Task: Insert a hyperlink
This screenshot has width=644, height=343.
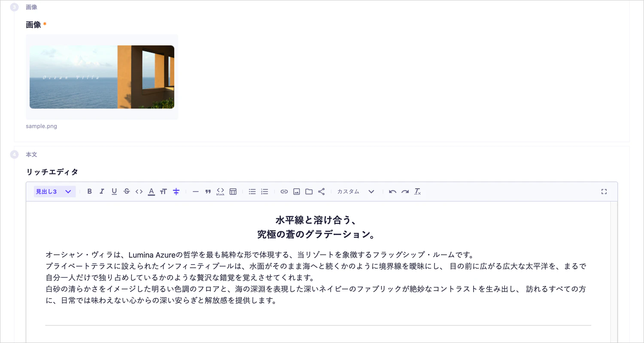Action: pos(284,192)
